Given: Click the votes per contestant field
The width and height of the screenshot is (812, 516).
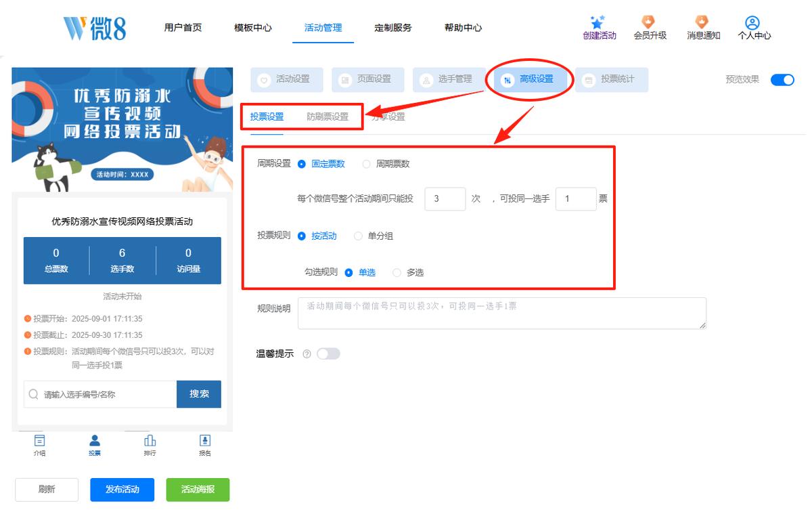Looking at the screenshot, I should pos(576,199).
